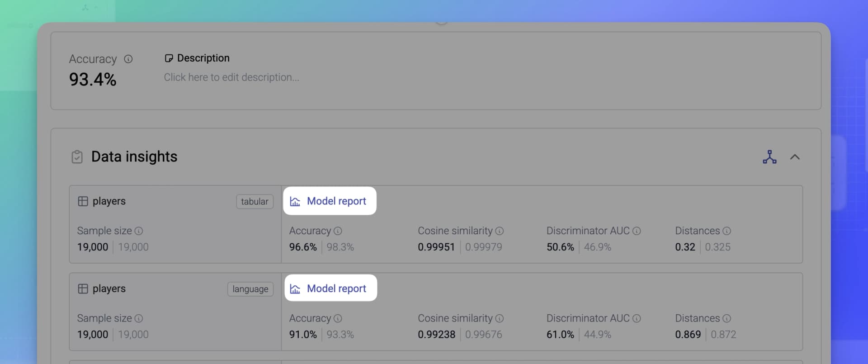Click the table icon beside the language players dataset
The height and width of the screenshot is (364, 868).
pos(83,288)
